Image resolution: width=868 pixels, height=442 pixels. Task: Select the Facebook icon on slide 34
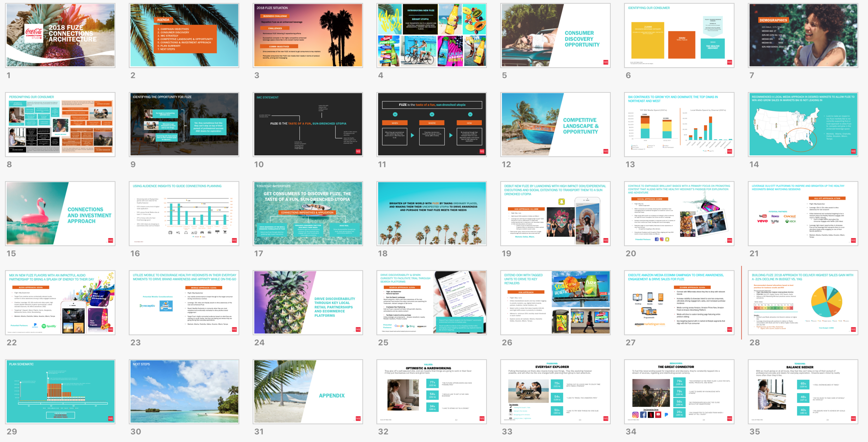coord(643,415)
